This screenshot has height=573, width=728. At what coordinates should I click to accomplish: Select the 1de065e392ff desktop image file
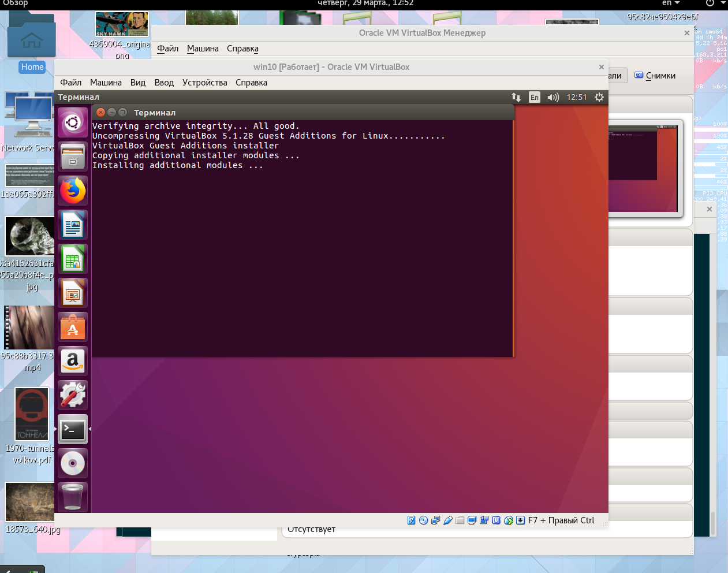(x=28, y=181)
